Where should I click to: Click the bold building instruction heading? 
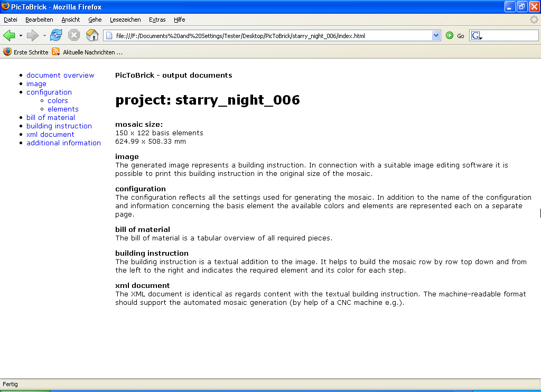tap(152, 253)
